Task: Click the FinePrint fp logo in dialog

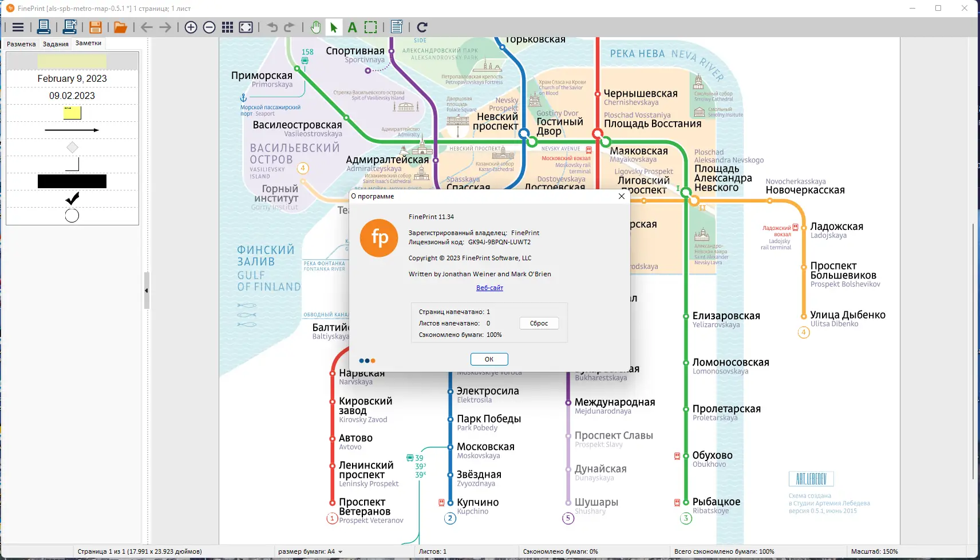Action: (379, 238)
